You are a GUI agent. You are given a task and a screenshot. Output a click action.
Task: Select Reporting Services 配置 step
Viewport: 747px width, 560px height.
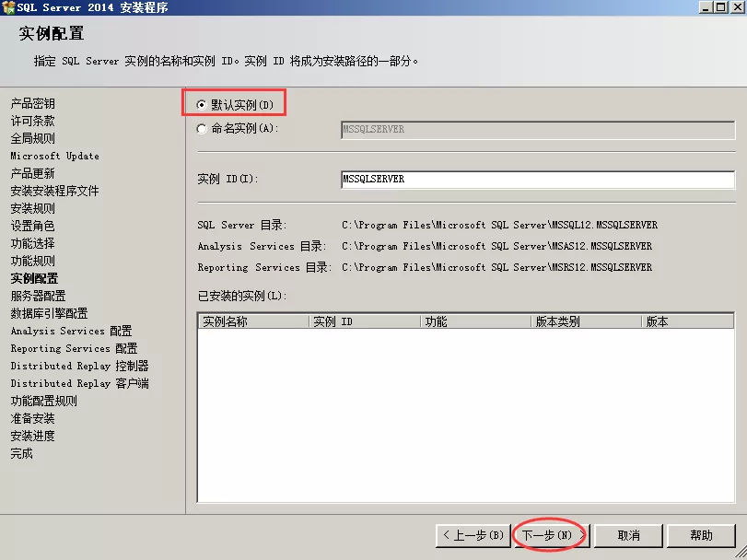tap(74, 348)
